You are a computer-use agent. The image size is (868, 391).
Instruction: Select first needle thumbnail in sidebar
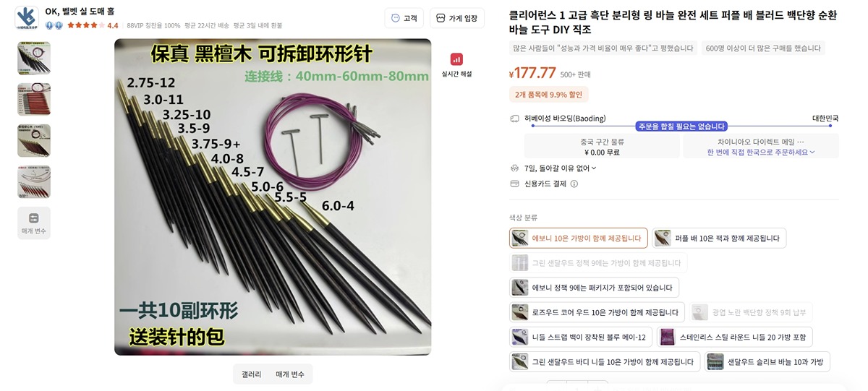pos(34,58)
